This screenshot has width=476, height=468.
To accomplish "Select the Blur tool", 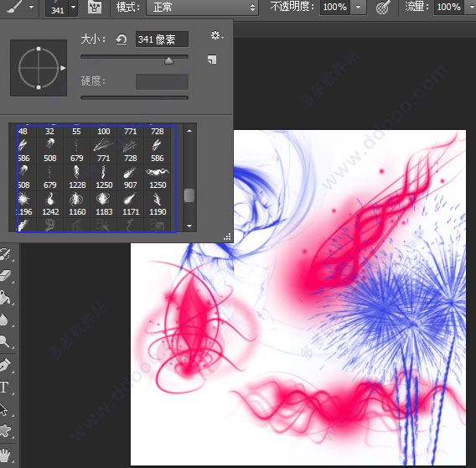I will pyautogui.click(x=4, y=320).
